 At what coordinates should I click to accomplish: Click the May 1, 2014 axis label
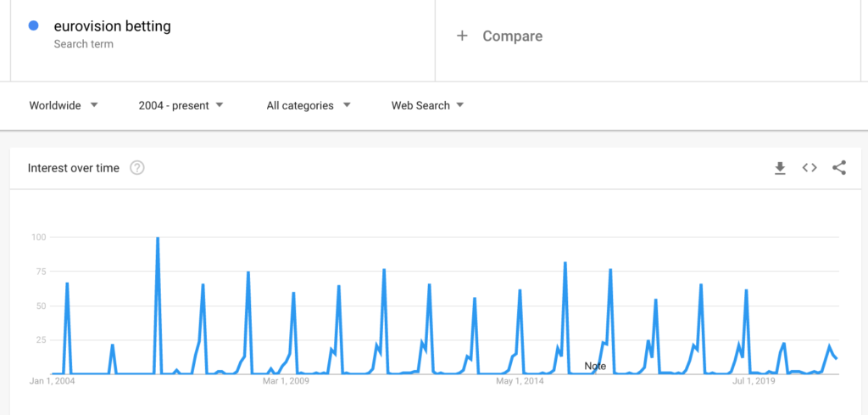tap(520, 381)
